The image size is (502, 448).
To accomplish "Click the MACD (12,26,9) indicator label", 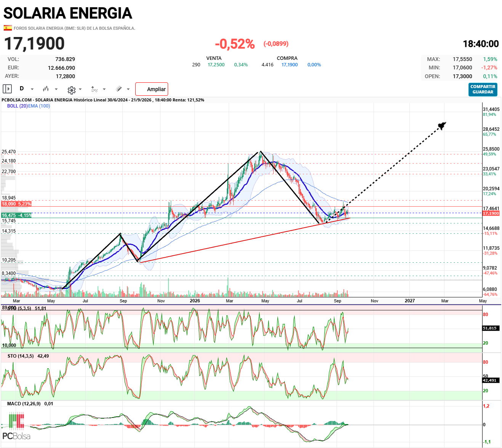I will click(x=24, y=404).
